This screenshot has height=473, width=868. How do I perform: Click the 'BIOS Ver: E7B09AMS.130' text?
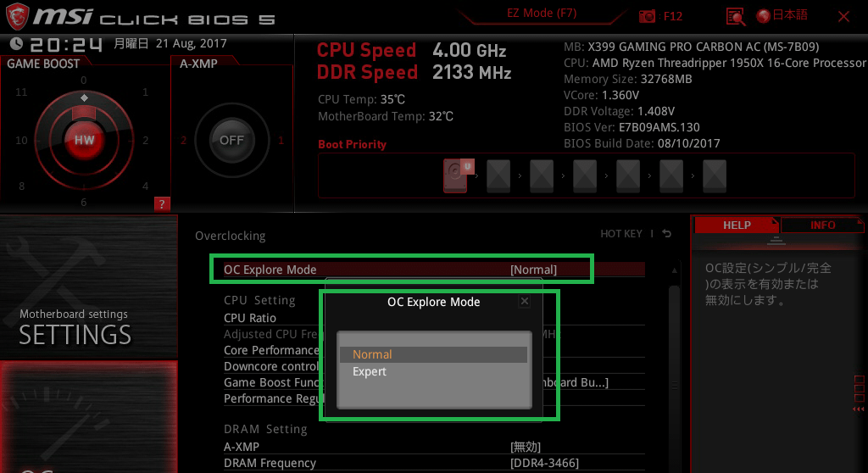632,127
